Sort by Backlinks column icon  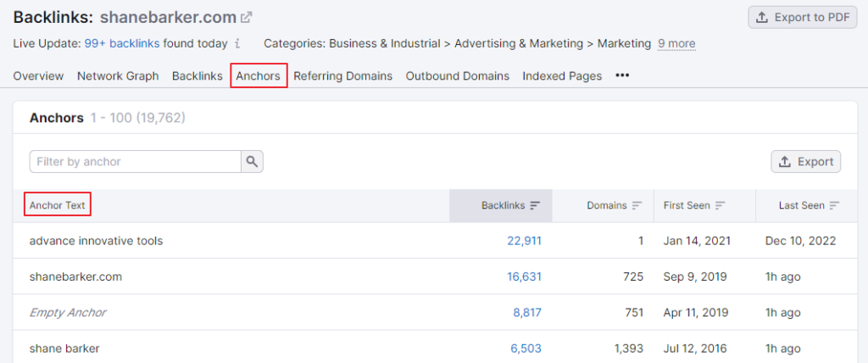point(535,205)
